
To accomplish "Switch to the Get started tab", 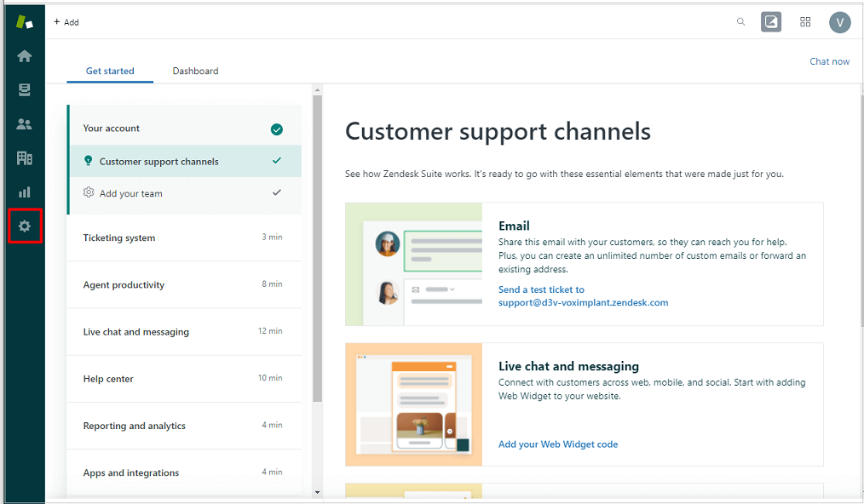I will click(110, 71).
